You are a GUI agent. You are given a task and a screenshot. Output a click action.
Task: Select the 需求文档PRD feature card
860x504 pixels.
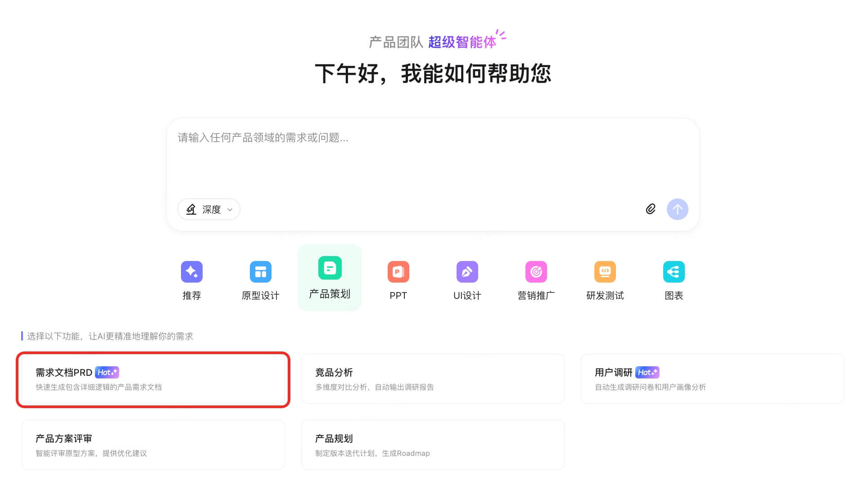tap(153, 379)
